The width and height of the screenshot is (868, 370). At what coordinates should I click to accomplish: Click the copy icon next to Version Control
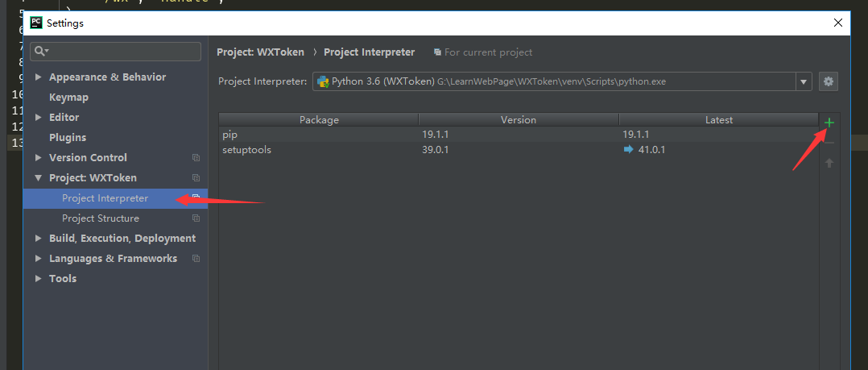[196, 158]
